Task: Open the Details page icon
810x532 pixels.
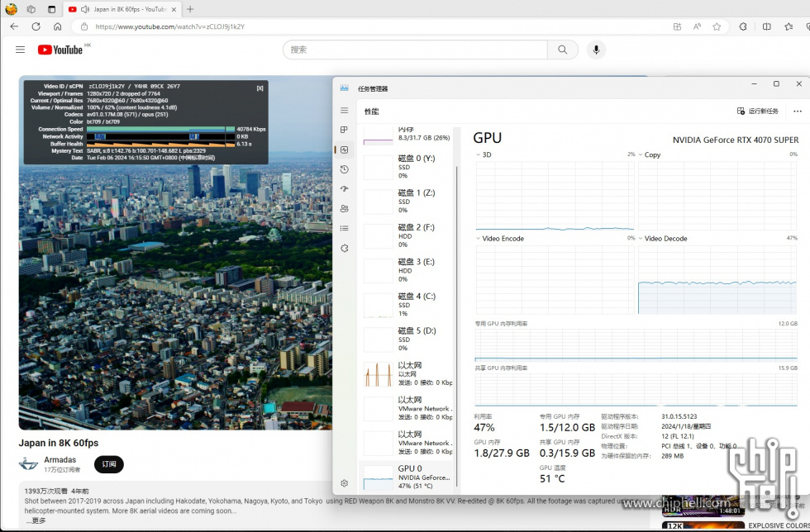Action: click(x=345, y=228)
